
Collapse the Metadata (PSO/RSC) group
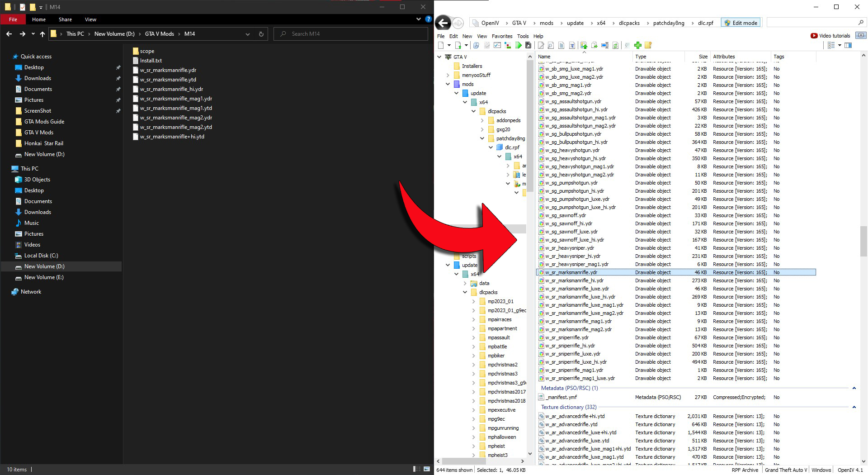pos(854,388)
